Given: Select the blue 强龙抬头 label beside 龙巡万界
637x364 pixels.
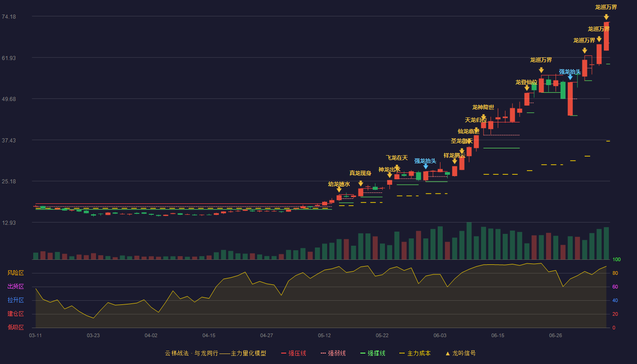Looking at the screenshot, I should tap(570, 72).
